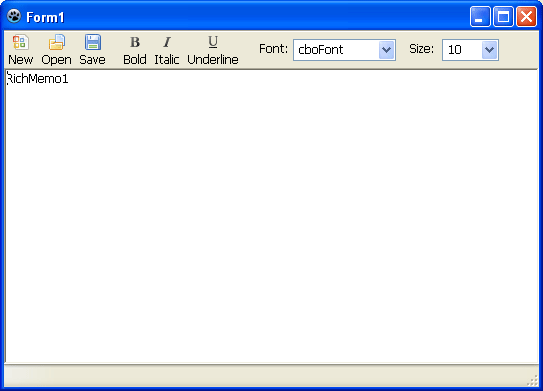Click the size value 10 field
This screenshot has height=391, width=543.
(462, 50)
